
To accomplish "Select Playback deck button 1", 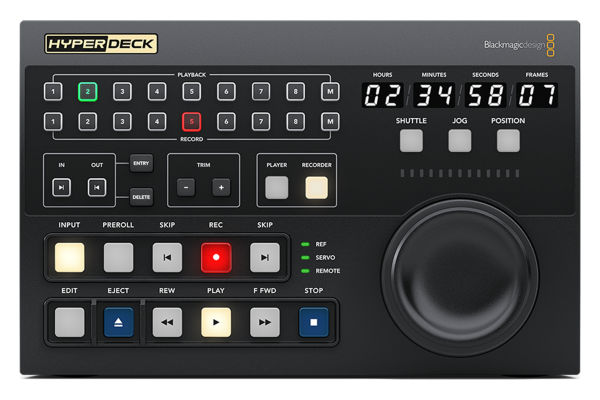I will [x=53, y=91].
